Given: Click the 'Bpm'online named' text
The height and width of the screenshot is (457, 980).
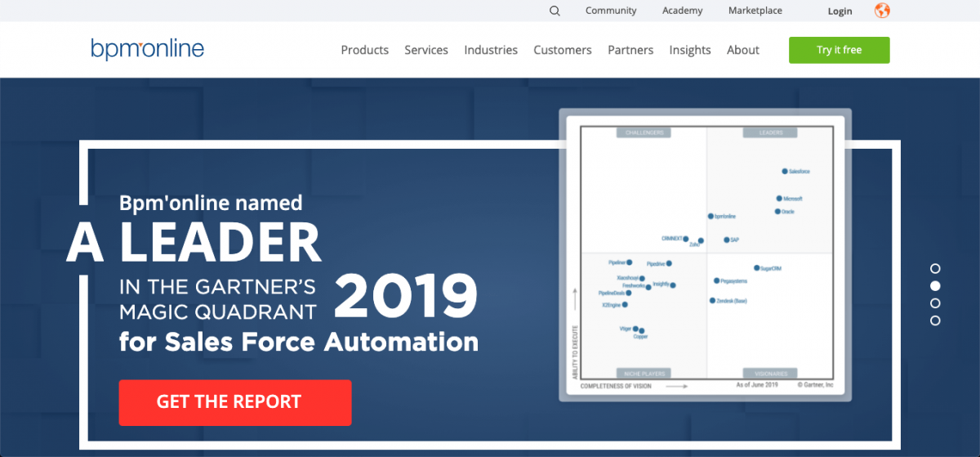Looking at the screenshot, I should point(211,202).
